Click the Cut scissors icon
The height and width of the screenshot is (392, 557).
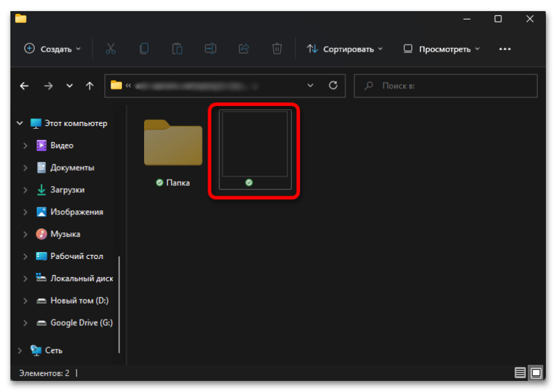[x=111, y=49]
